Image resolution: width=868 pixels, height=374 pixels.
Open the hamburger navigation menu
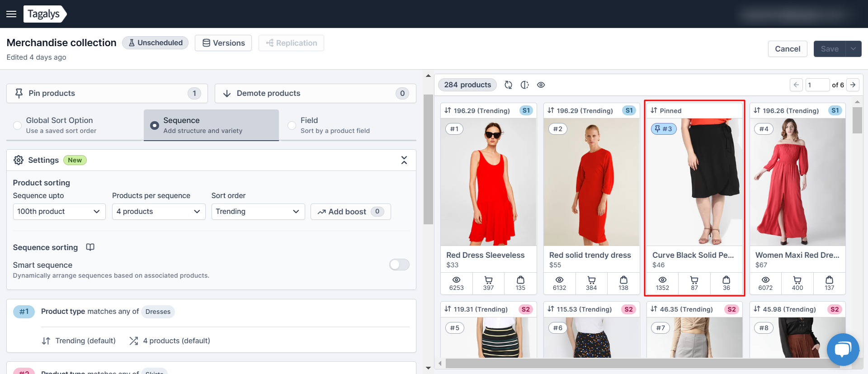coord(11,14)
